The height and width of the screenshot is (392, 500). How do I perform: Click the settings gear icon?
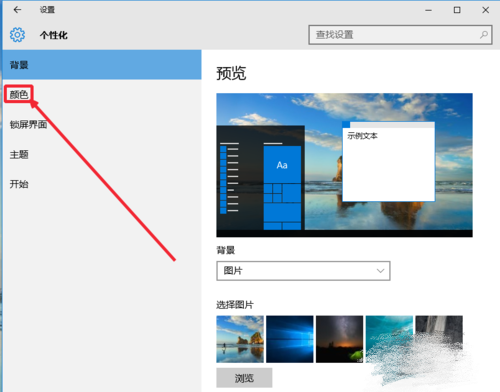click(17, 35)
